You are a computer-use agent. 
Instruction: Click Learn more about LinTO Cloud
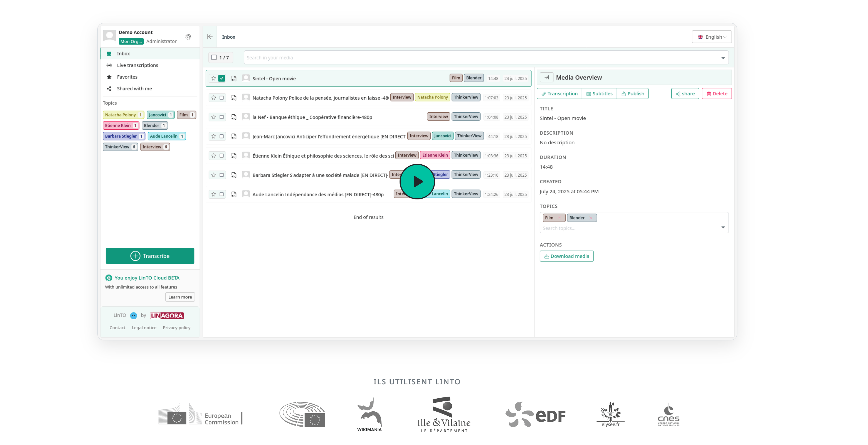pos(180,297)
